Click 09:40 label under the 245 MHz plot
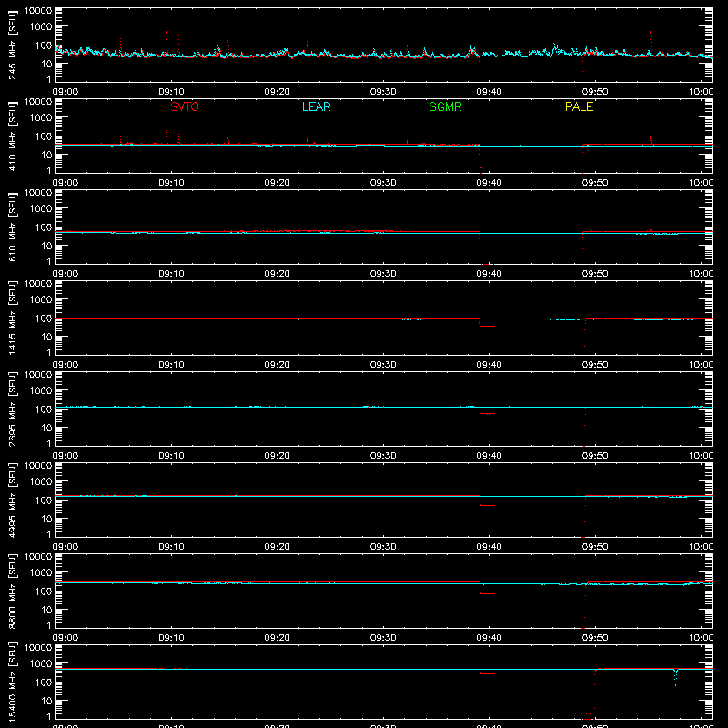The height and width of the screenshot is (728, 728). click(489, 92)
